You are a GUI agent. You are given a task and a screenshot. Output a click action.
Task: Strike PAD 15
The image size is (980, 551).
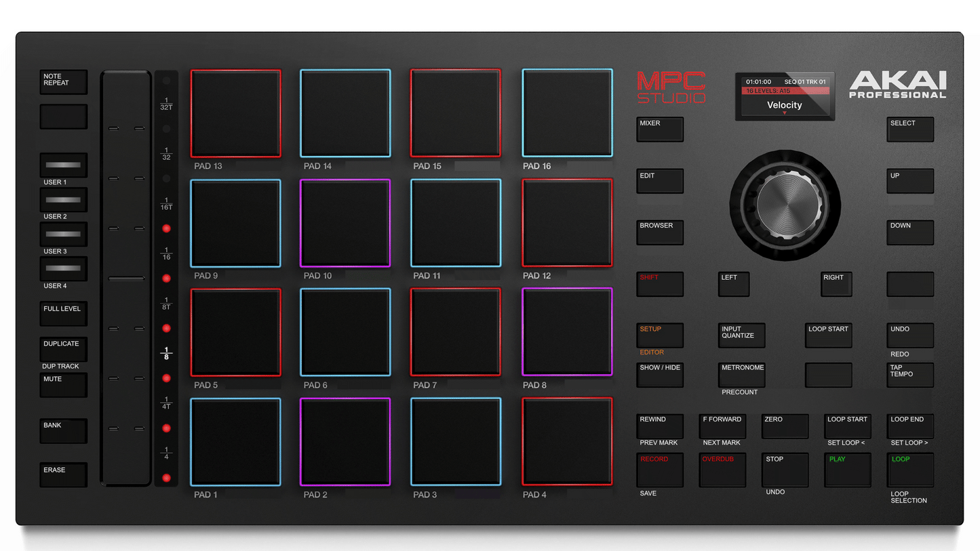click(x=456, y=113)
